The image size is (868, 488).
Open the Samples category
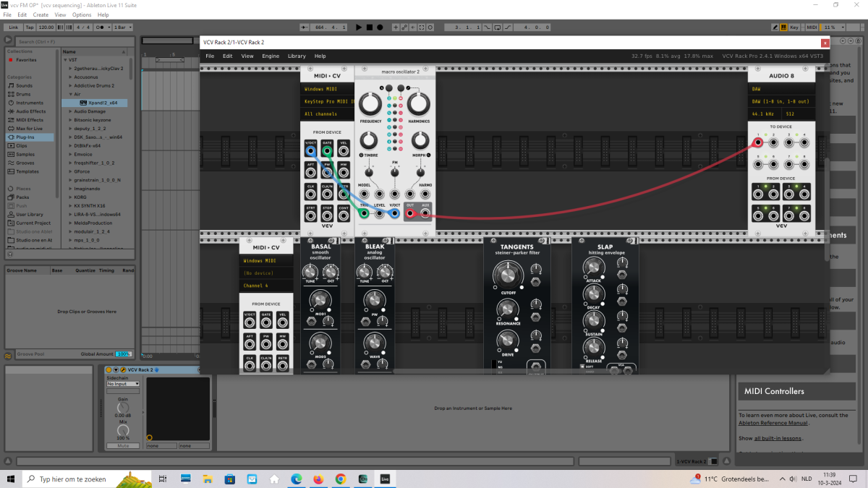(x=25, y=154)
